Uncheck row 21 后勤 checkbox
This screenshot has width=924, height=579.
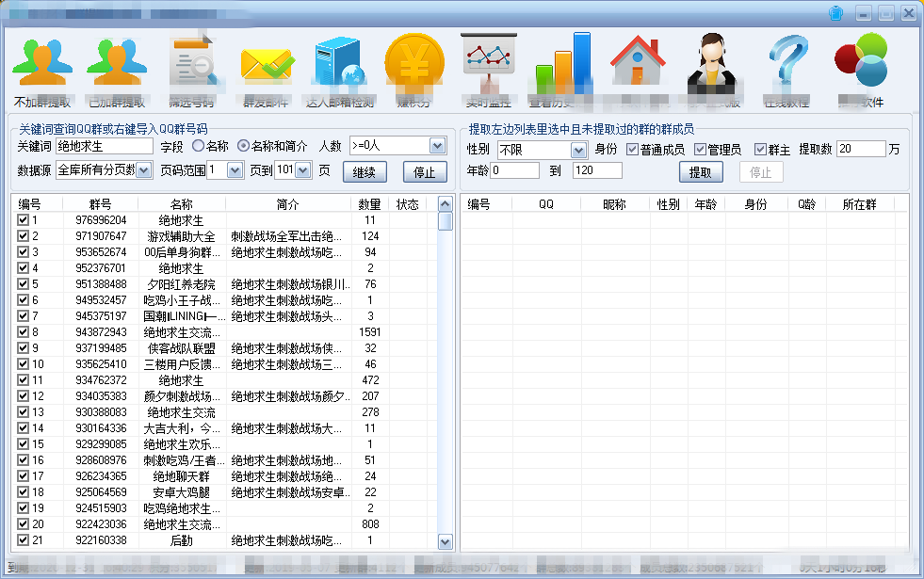(x=23, y=539)
